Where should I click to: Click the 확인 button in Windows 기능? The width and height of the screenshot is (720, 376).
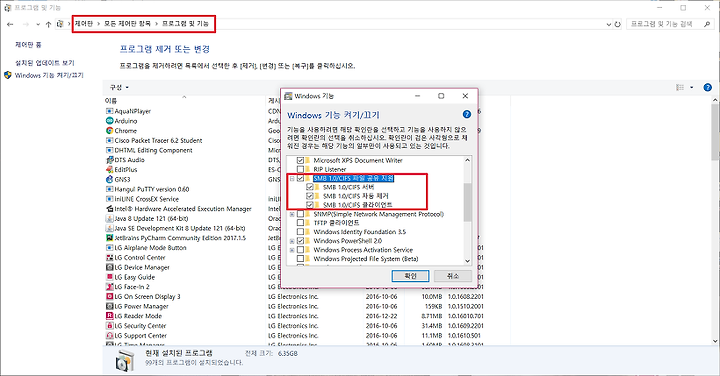pyautogui.click(x=410, y=276)
